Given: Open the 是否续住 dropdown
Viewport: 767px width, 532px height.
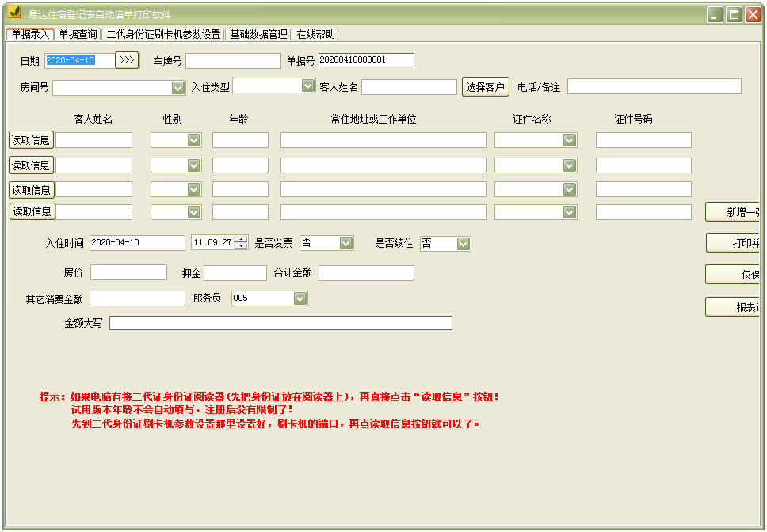Looking at the screenshot, I should pos(464,244).
